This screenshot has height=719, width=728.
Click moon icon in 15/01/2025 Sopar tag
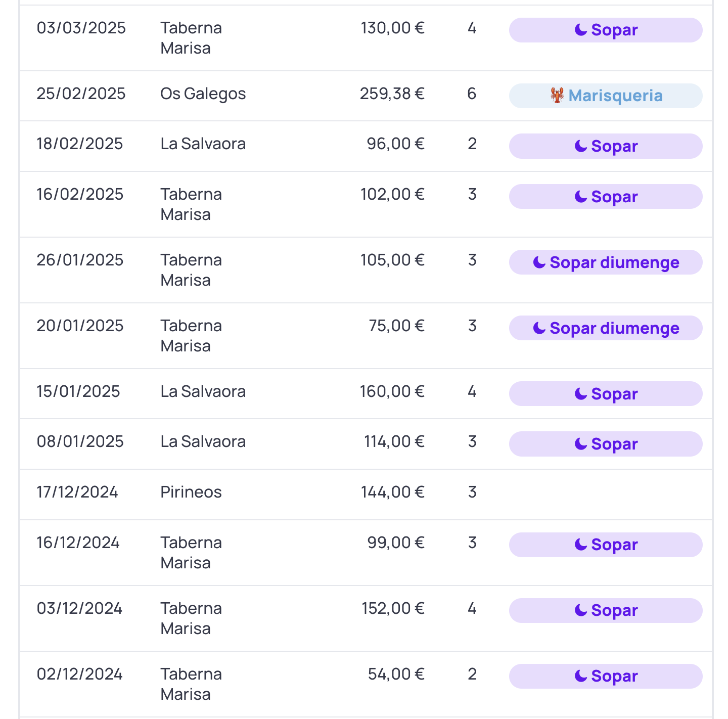pyautogui.click(x=581, y=394)
